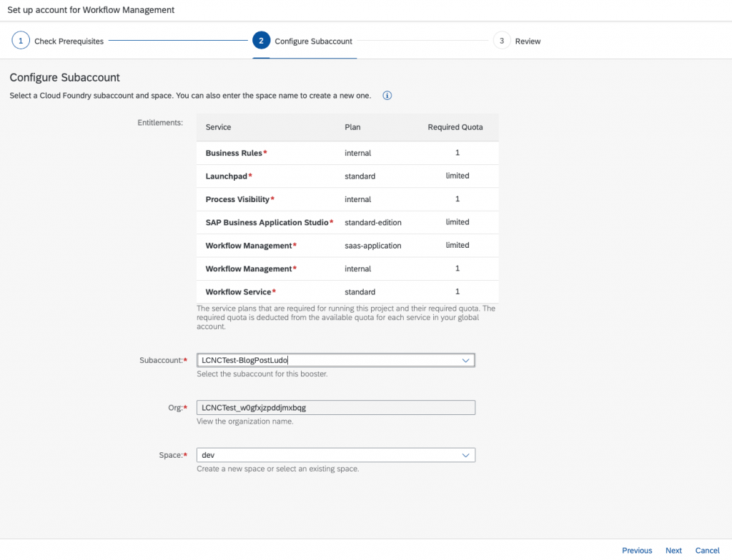
Task: Click the Next button
Action: tap(673, 551)
